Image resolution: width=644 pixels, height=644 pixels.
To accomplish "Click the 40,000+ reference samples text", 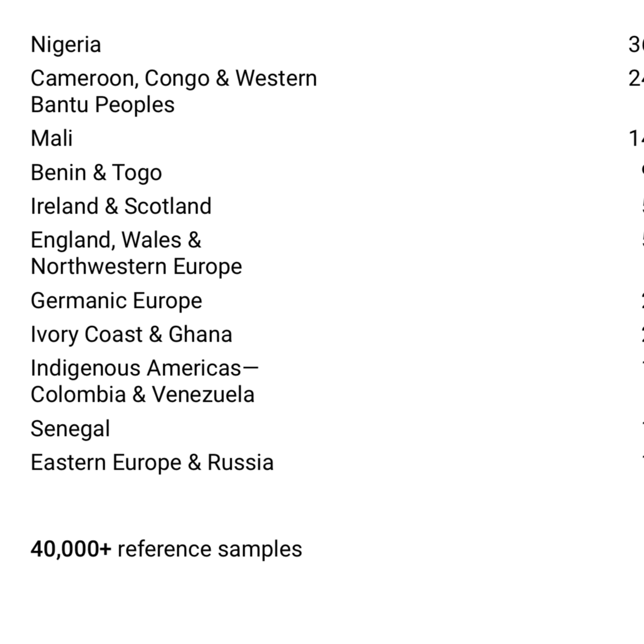I will (x=166, y=549).
